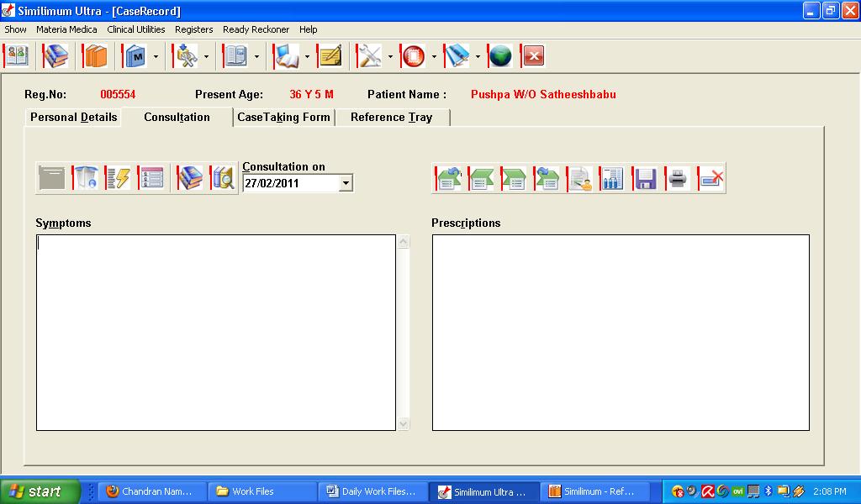Click the trash bin icon in consultation toolbar
Screen dimensions: 861x504
pos(86,178)
